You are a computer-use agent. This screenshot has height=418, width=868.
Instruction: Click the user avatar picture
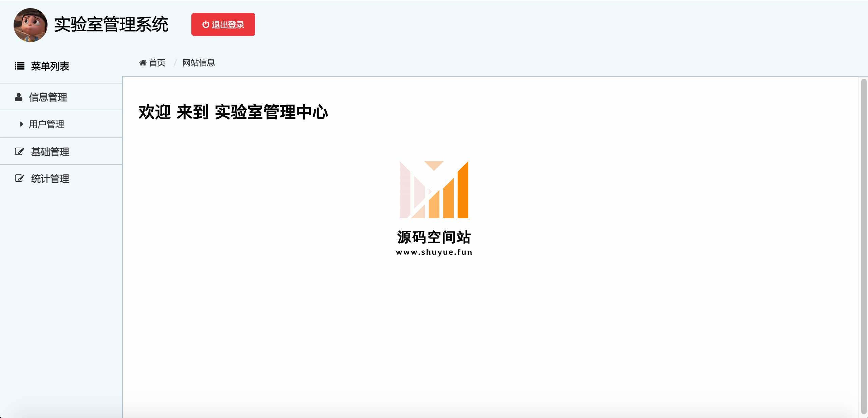click(31, 25)
